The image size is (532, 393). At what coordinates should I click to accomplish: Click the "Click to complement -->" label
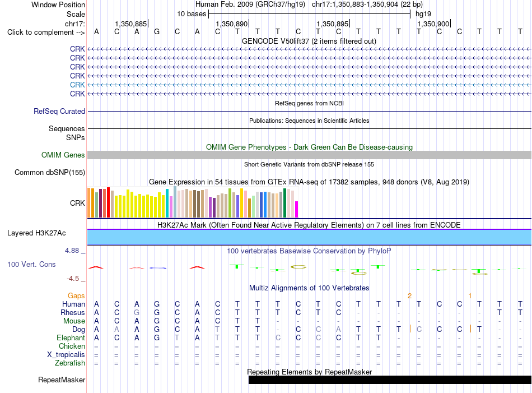click(x=46, y=33)
